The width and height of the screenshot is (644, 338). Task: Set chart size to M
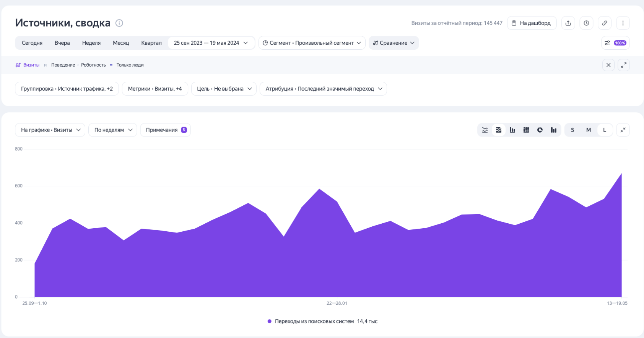click(589, 130)
